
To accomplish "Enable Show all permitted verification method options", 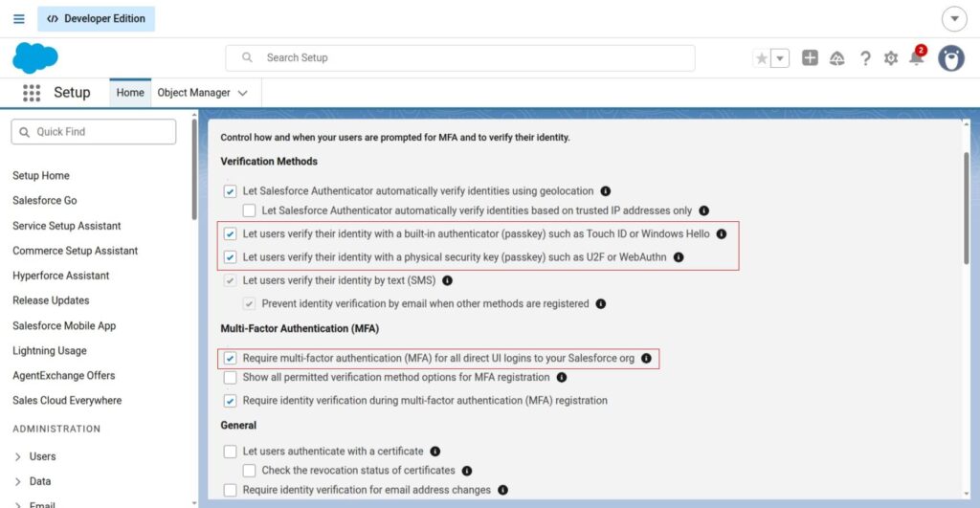I will pyautogui.click(x=230, y=377).
